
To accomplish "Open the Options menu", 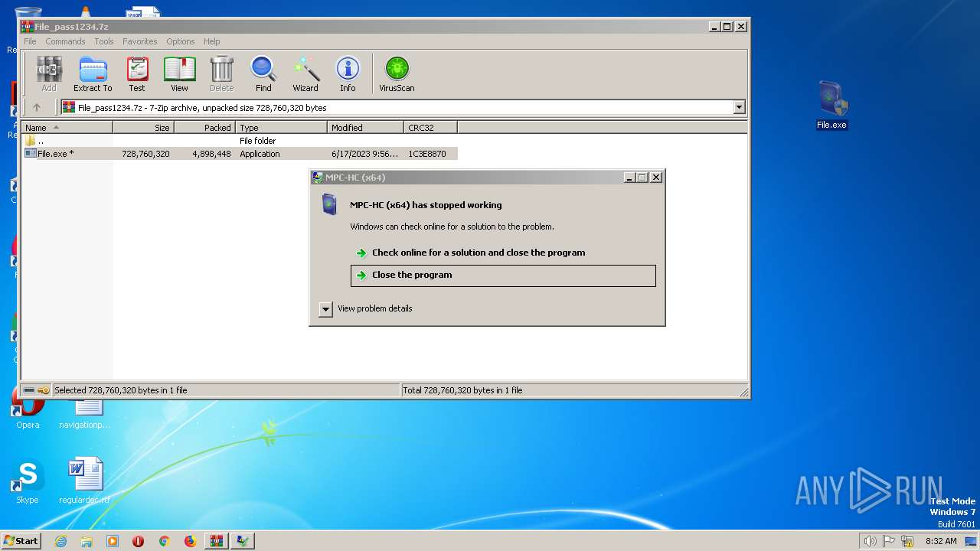I will click(x=181, y=41).
